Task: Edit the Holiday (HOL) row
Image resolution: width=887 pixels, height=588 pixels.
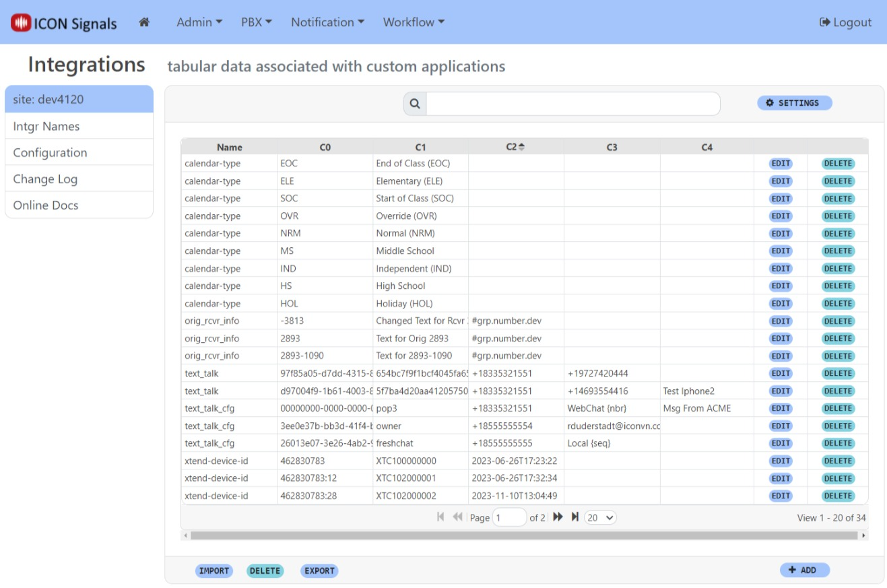Action: [780, 303]
